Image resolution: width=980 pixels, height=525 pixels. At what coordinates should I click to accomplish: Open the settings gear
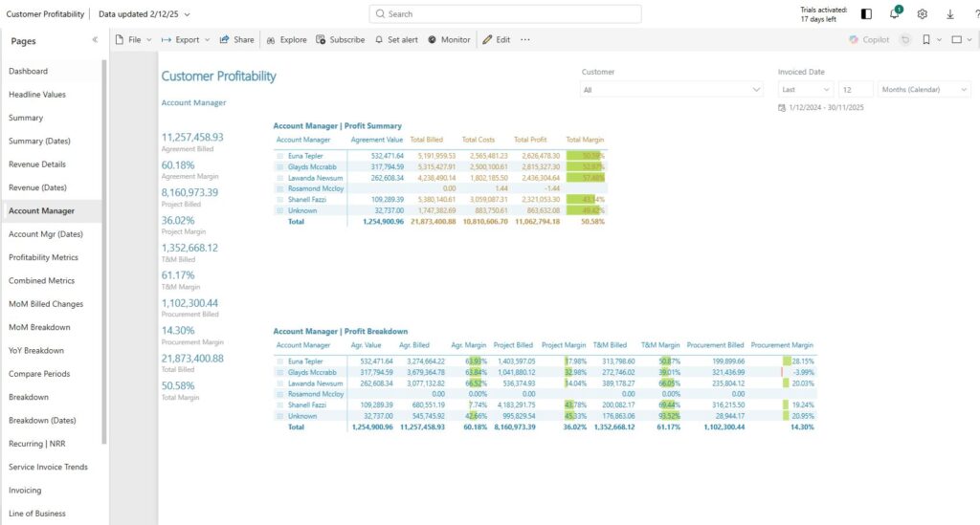pos(923,14)
